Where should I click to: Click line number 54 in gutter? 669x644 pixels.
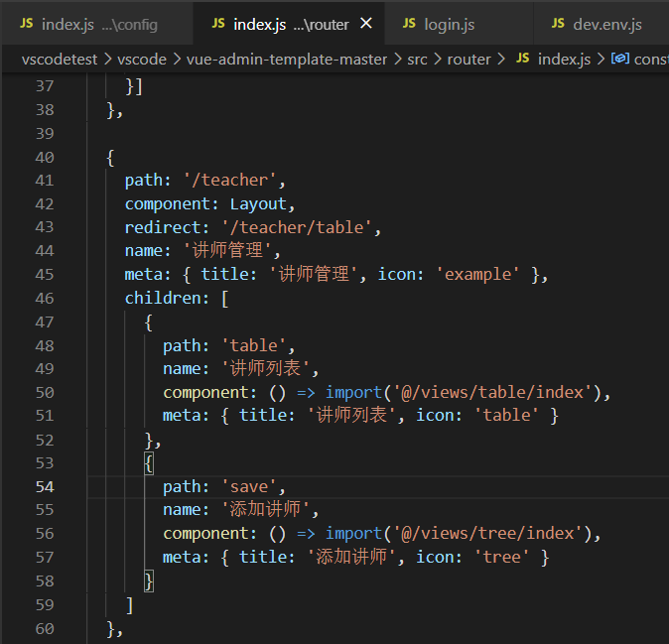(x=45, y=486)
